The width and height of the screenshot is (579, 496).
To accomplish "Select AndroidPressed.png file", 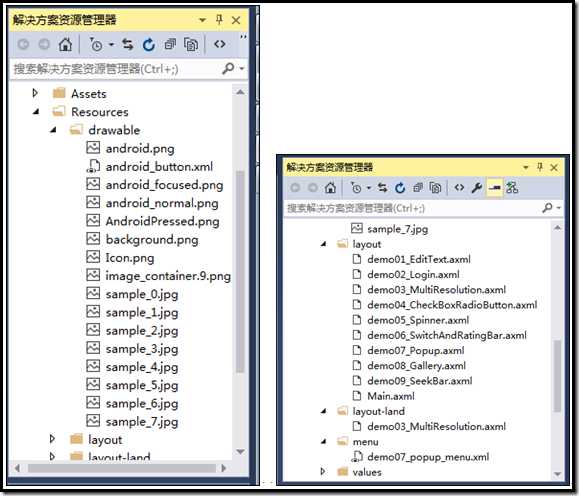I will (x=162, y=221).
